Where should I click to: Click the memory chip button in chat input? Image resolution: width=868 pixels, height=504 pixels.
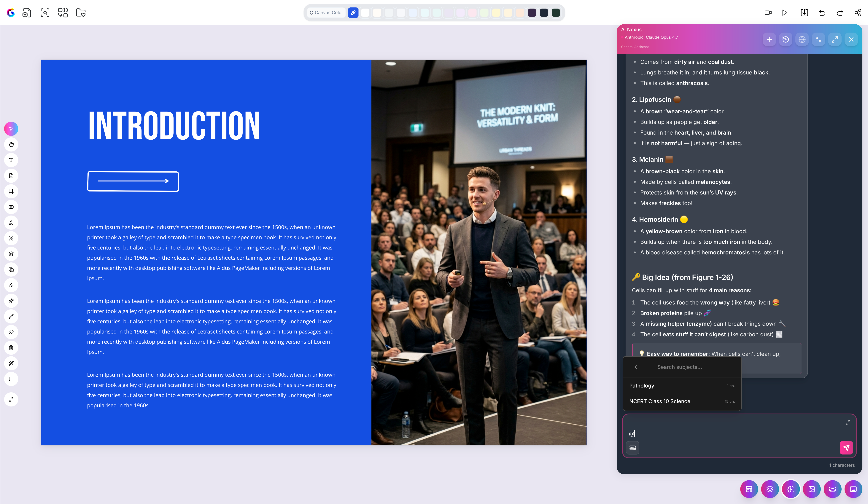pos(633,448)
